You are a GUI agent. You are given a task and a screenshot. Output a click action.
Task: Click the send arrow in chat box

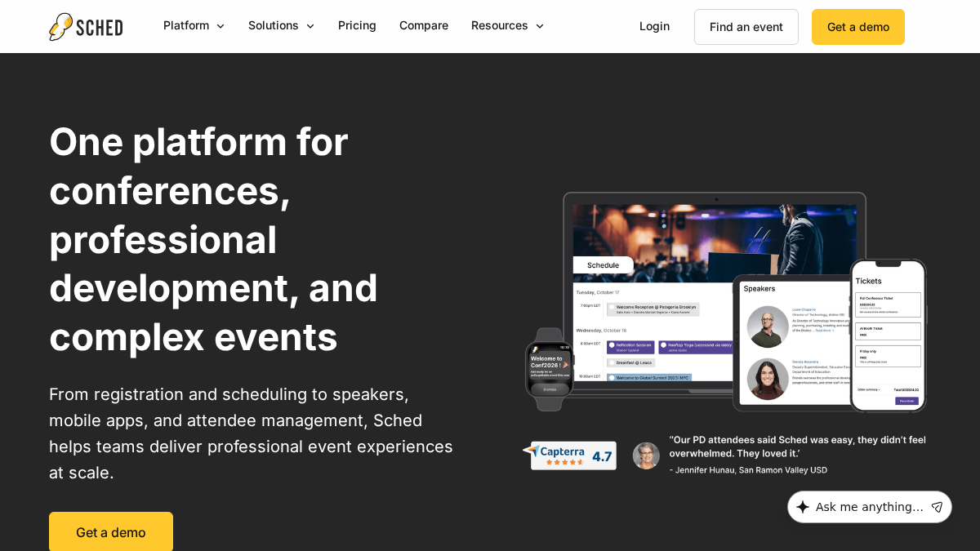[x=937, y=507]
